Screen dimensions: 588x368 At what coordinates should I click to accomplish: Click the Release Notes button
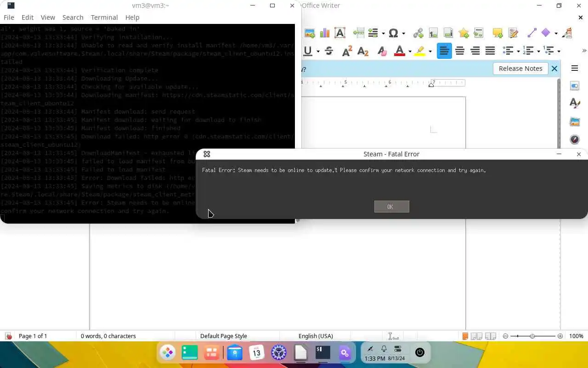[x=520, y=69]
